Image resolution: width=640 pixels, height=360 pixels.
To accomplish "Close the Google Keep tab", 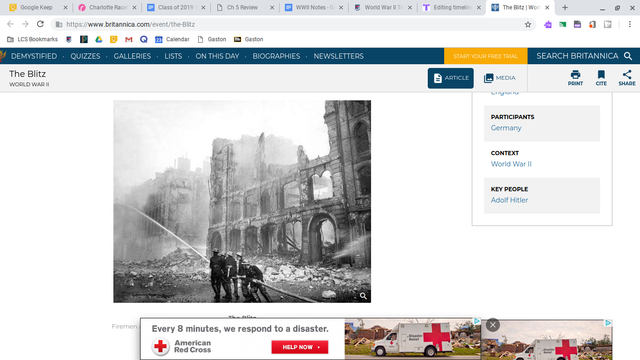I will pos(65,7).
